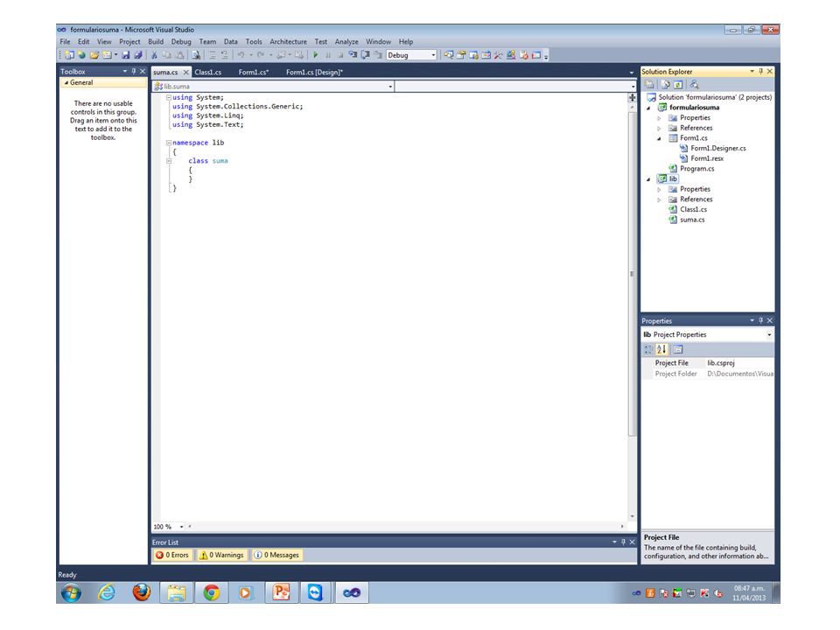This screenshot has height=630, width=840.
Task: Click the Cut scissors icon
Action: (154, 55)
